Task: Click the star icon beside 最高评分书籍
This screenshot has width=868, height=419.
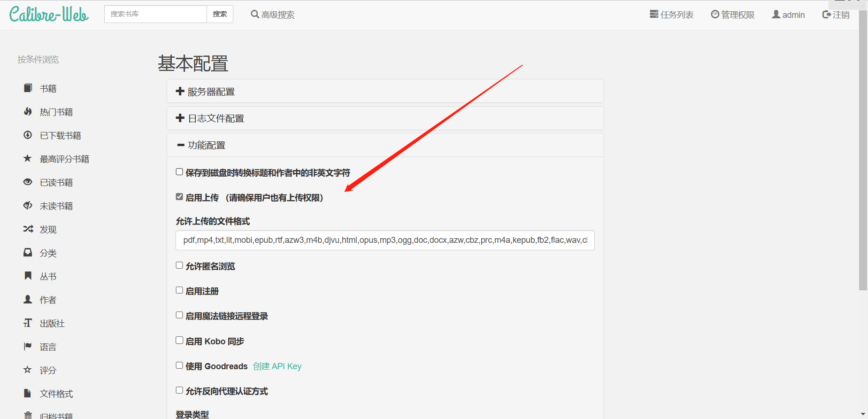Action: click(28, 158)
